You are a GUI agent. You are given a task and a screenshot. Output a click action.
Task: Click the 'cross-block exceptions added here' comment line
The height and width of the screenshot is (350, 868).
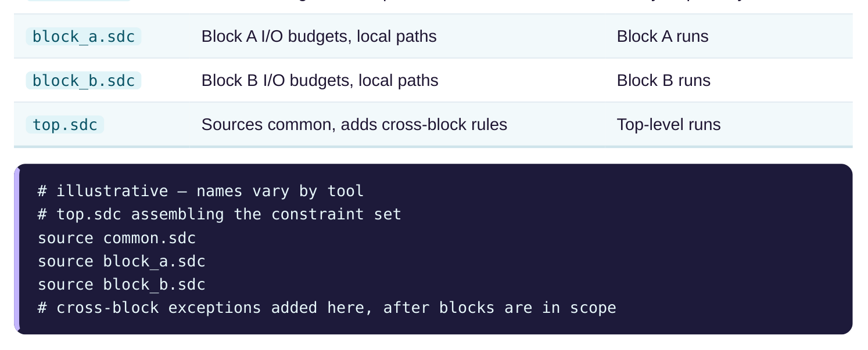[327, 308]
